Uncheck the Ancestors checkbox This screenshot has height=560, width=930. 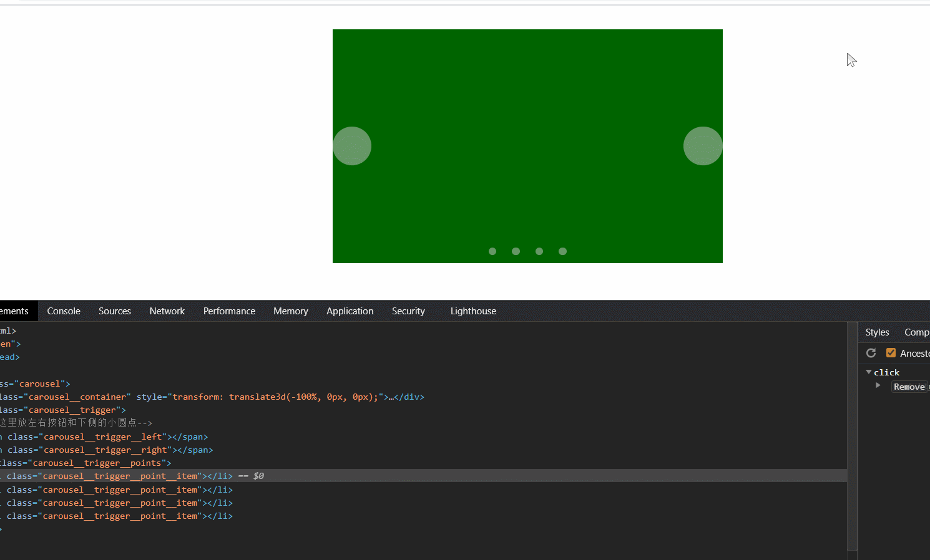891,353
